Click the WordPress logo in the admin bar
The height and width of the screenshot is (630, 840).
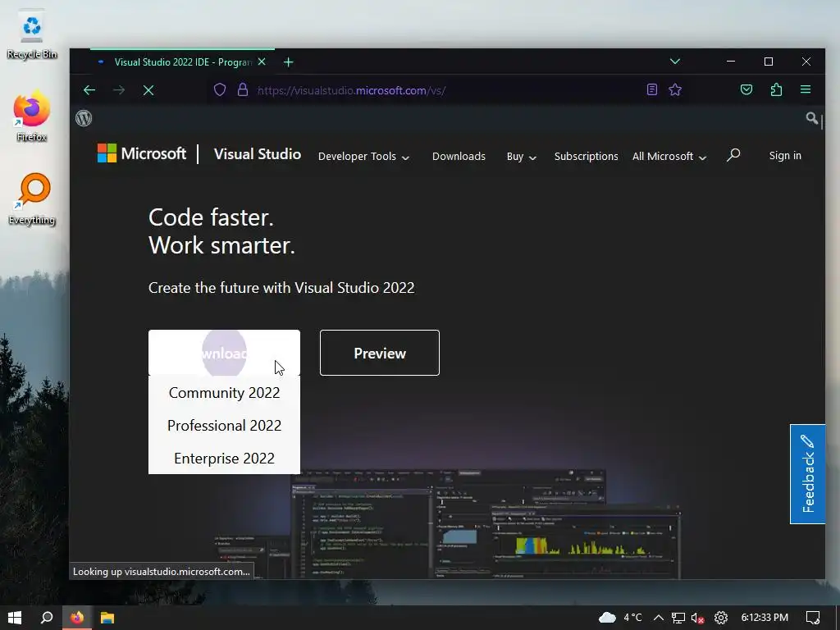84,118
